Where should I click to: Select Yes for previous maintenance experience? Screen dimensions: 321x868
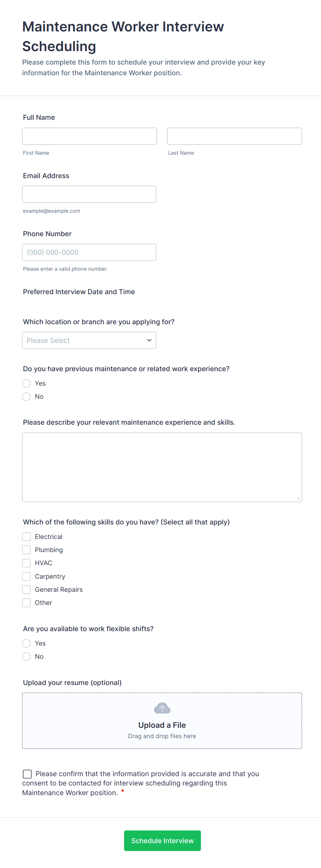point(26,383)
